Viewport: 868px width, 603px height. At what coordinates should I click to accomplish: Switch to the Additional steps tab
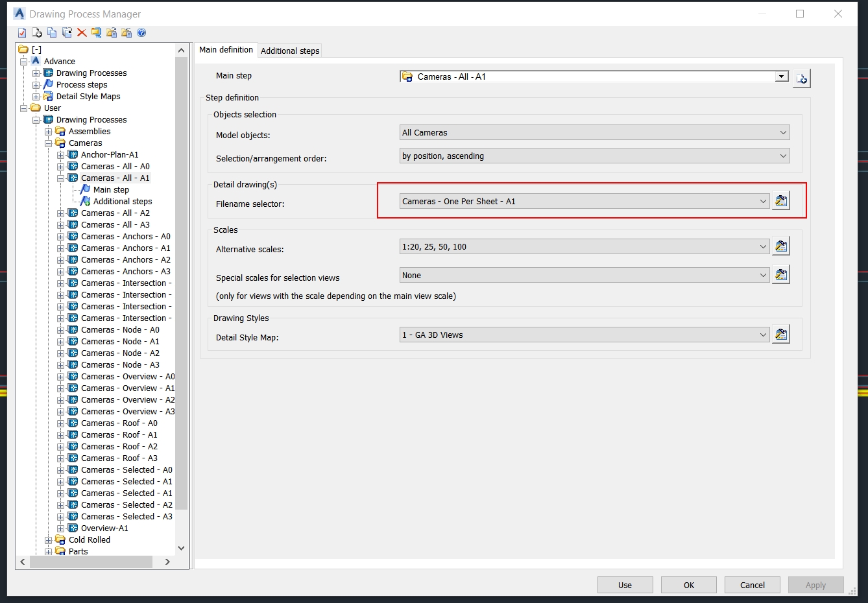point(289,50)
